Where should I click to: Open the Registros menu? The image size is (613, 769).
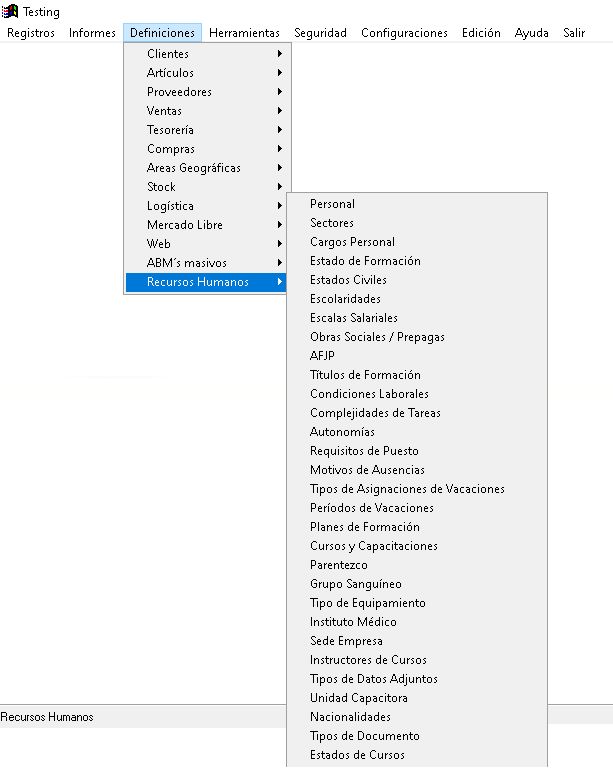click(x=31, y=33)
